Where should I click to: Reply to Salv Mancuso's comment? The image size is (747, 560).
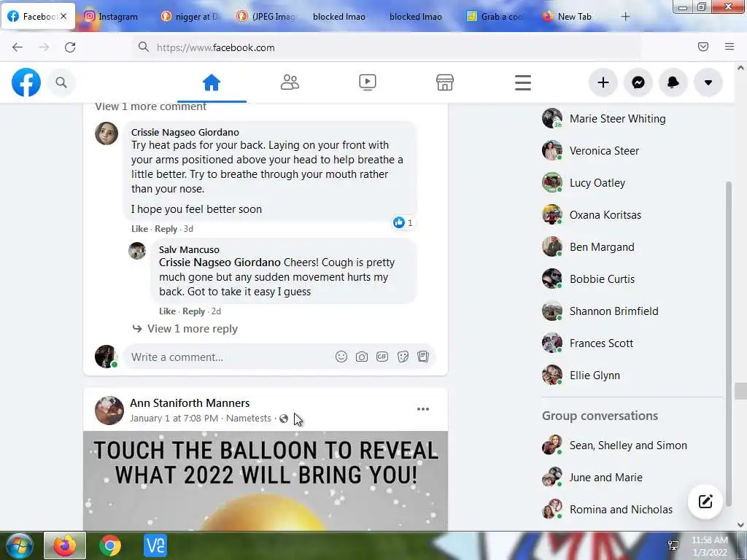point(193,311)
